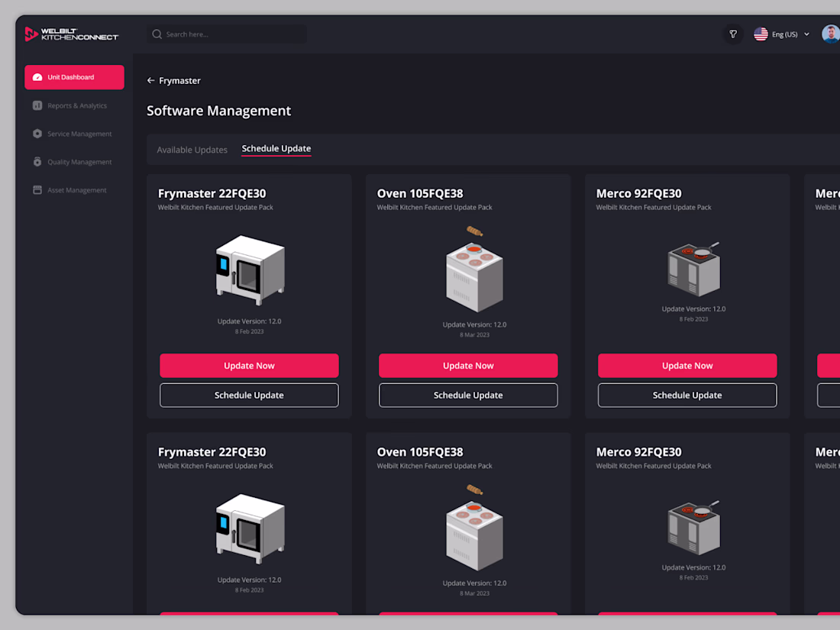Click top Oven card's 8 Mar 2023 date

[x=475, y=334]
